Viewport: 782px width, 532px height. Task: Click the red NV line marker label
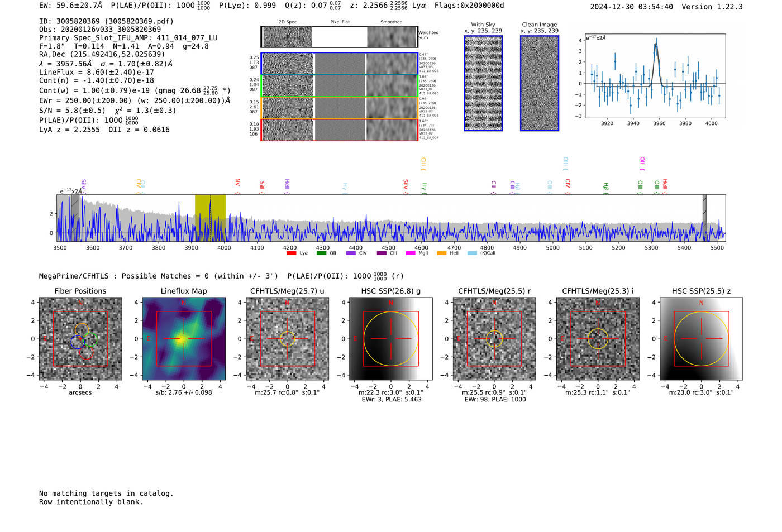[237, 186]
